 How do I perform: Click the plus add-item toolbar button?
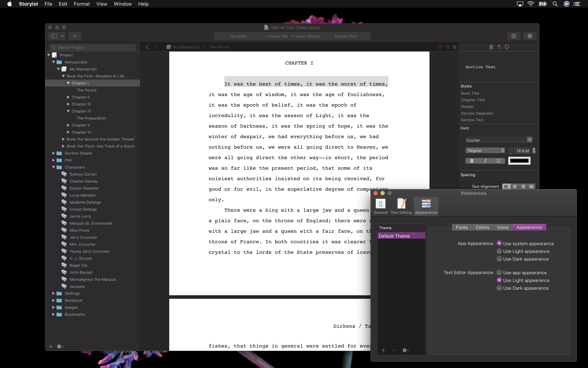tap(75, 36)
